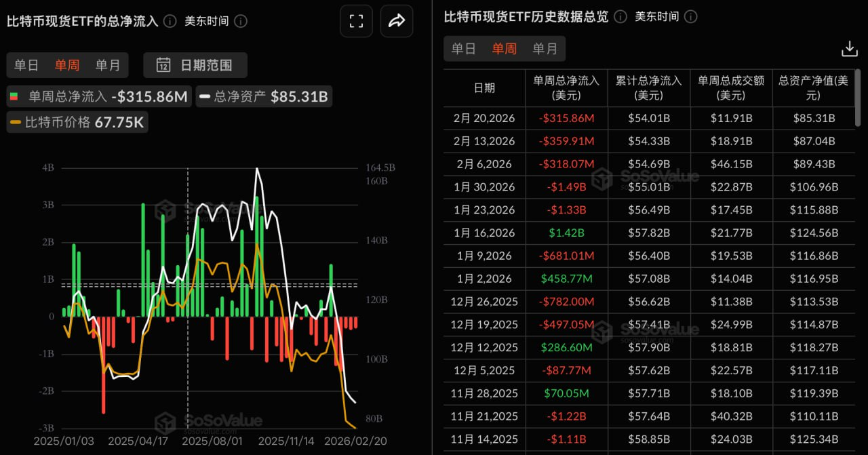The height and width of the screenshot is (455, 868).
Task: Open the info icon beside 比特币现货ETF的总净流入 title
Action: [170, 21]
